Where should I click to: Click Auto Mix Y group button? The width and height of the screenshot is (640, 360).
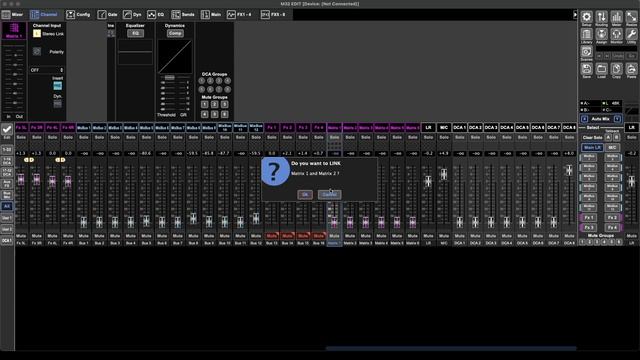pos(617,119)
